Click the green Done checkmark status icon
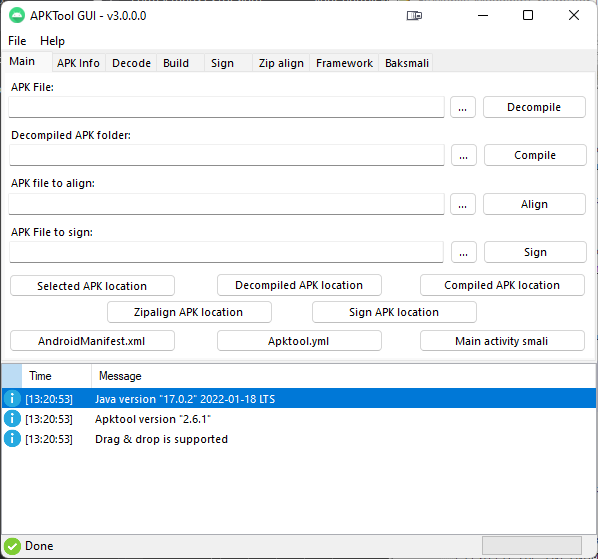The width and height of the screenshot is (598, 559). [x=12, y=546]
